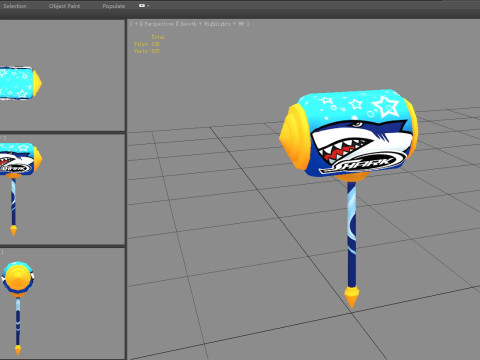The height and width of the screenshot is (360, 480).
Task: Activate middle-left viewport with SHARK side view
Action: point(62,189)
